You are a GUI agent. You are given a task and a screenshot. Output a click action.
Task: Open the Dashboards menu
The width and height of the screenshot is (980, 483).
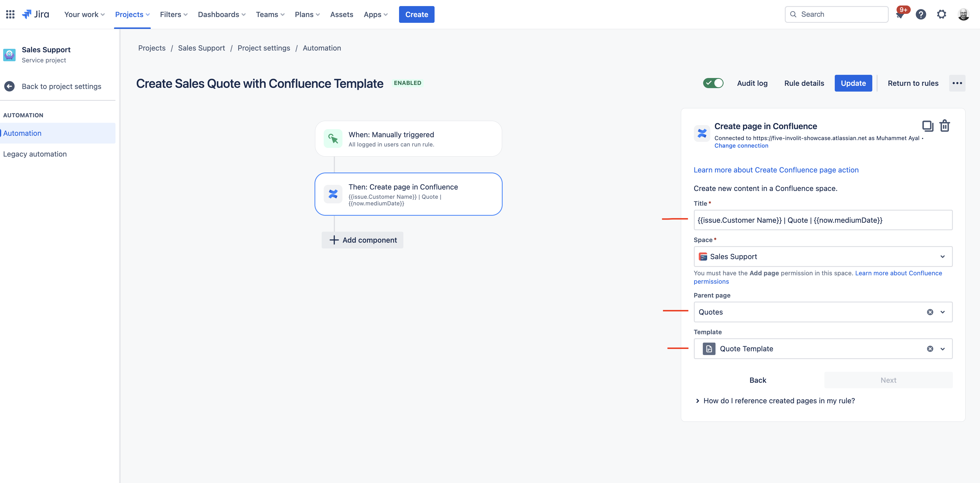(222, 14)
